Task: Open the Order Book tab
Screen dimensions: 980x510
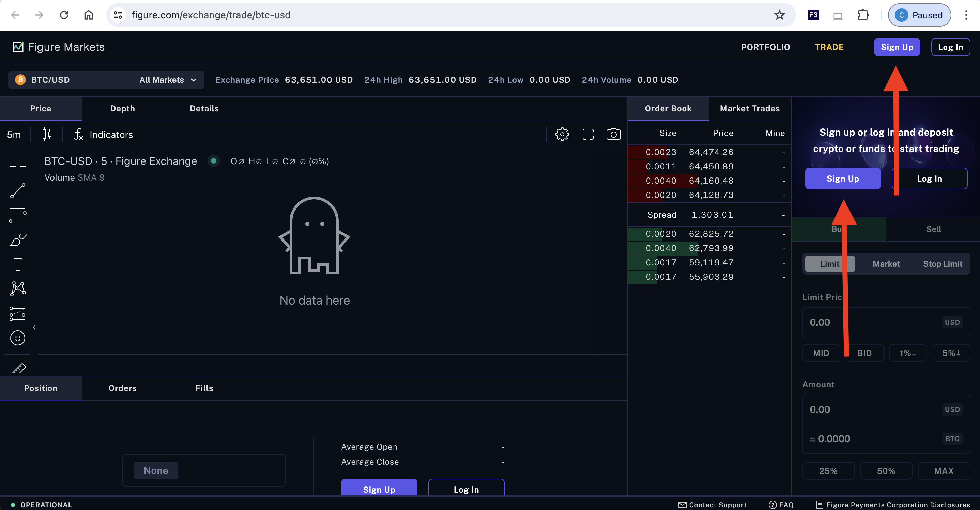Action: click(668, 108)
